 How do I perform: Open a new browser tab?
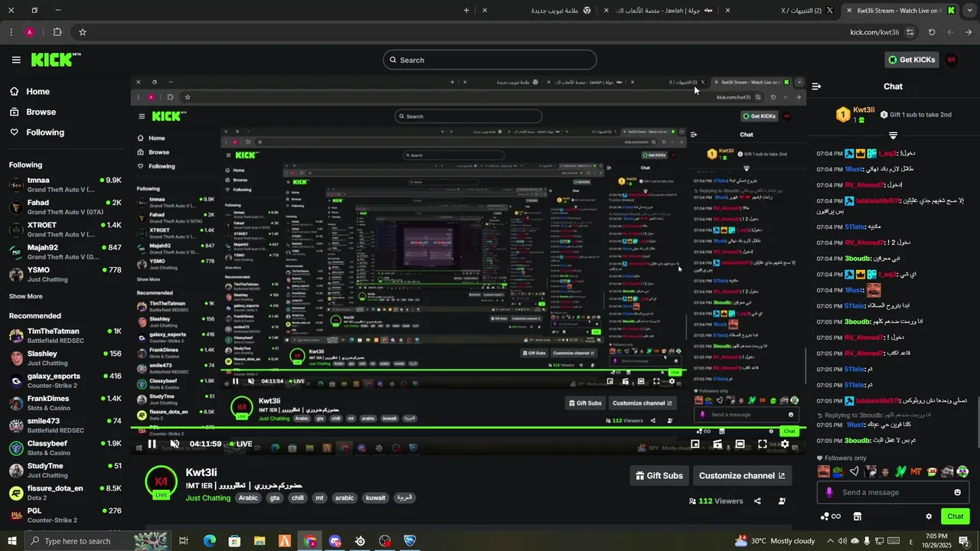coord(466,11)
